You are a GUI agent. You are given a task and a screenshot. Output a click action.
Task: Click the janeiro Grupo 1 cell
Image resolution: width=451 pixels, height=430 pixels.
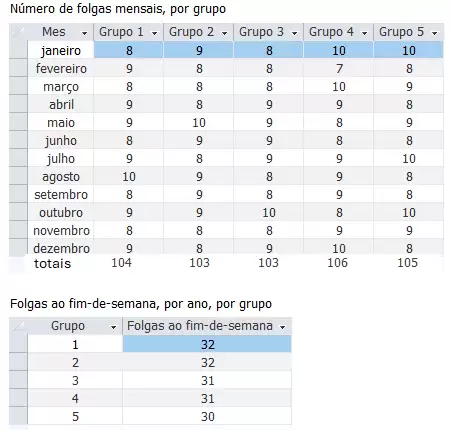pos(129,50)
